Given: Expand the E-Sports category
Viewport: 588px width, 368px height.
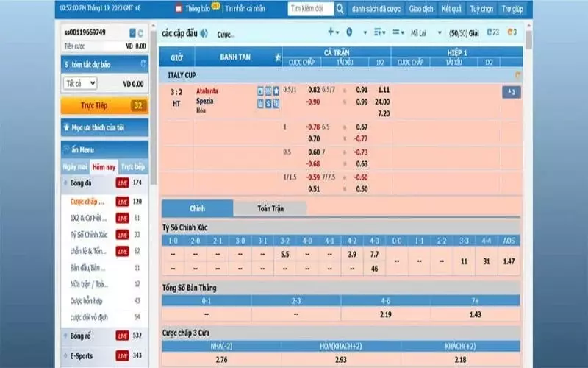Looking at the screenshot, I should [x=65, y=355].
